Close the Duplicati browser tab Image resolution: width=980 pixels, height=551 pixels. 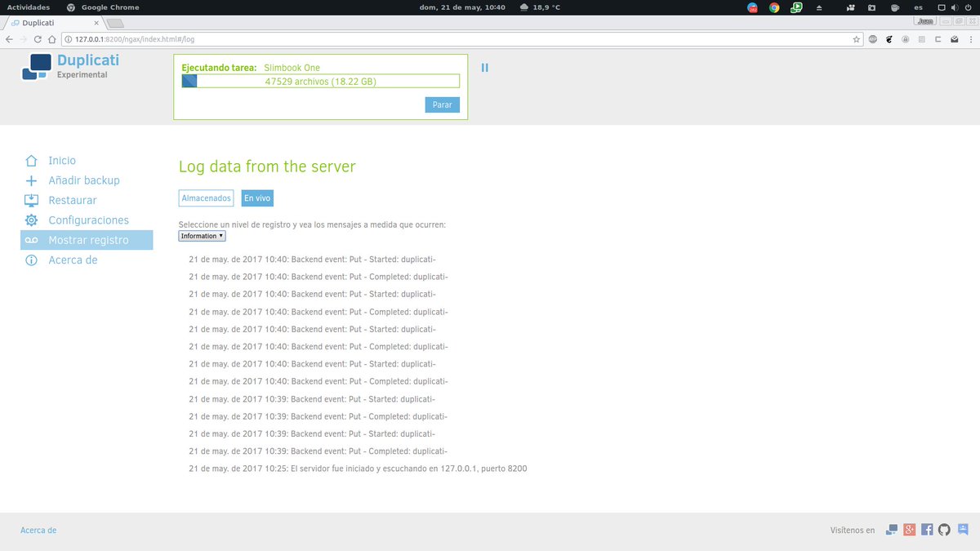coord(96,23)
